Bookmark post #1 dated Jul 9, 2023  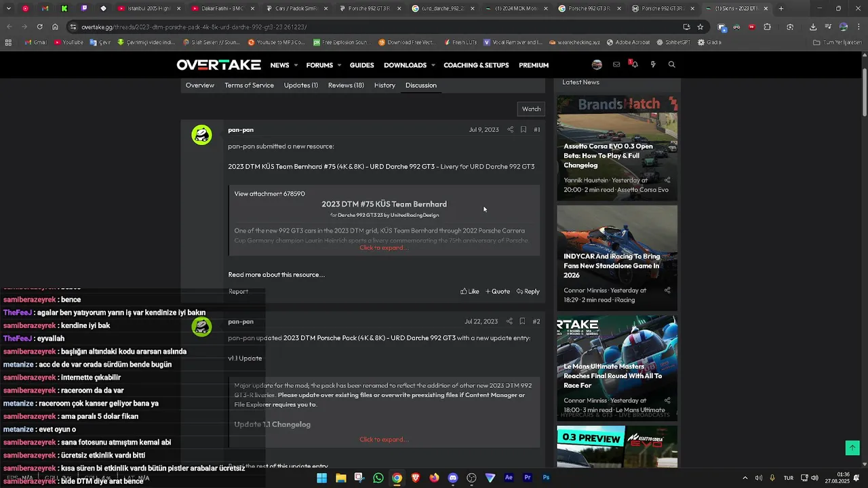pos(524,129)
